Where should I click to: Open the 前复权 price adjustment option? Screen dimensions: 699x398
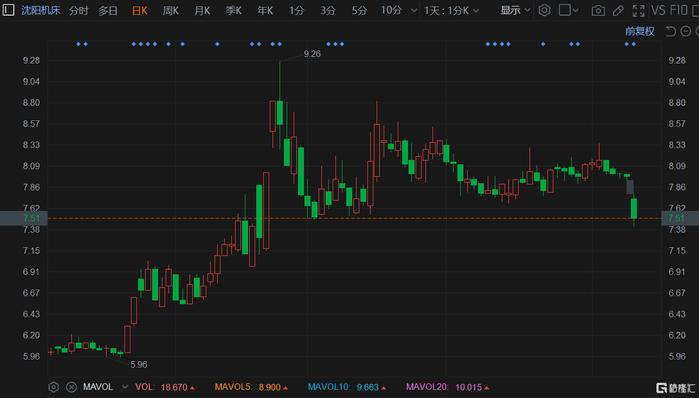[x=640, y=31]
